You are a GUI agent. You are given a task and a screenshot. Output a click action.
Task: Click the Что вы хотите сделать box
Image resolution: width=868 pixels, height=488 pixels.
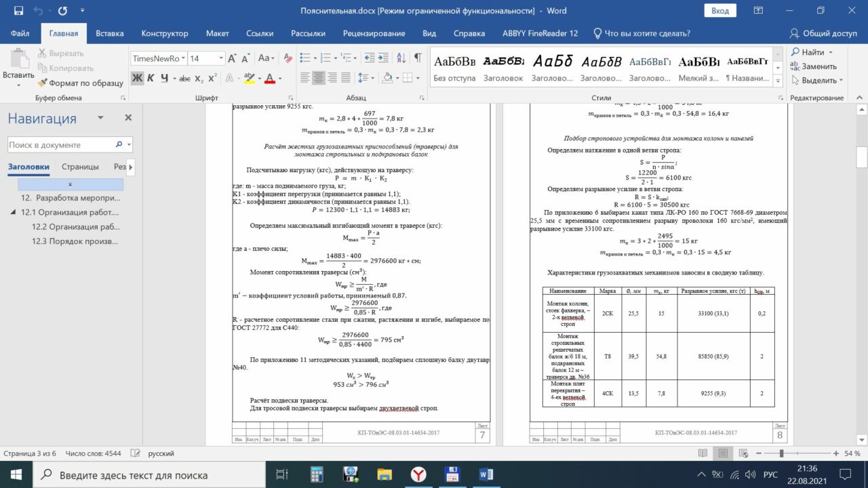pos(642,33)
